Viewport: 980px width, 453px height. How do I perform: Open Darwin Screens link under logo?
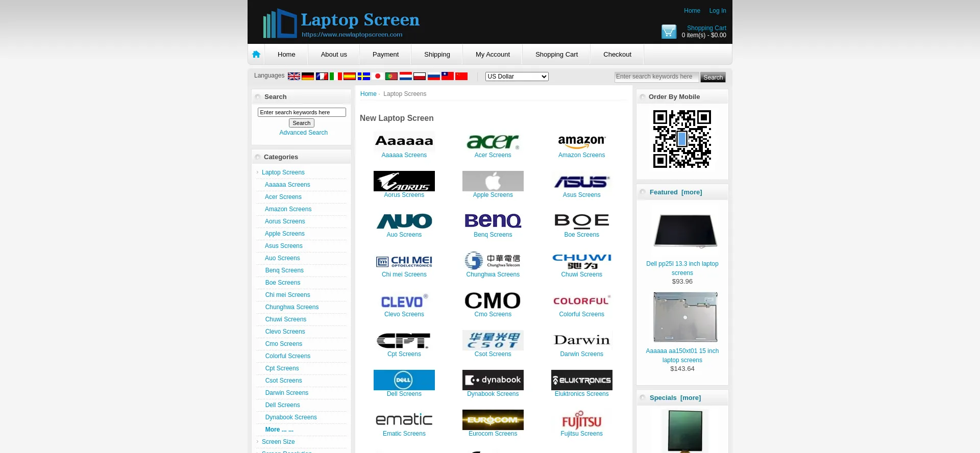click(582, 354)
